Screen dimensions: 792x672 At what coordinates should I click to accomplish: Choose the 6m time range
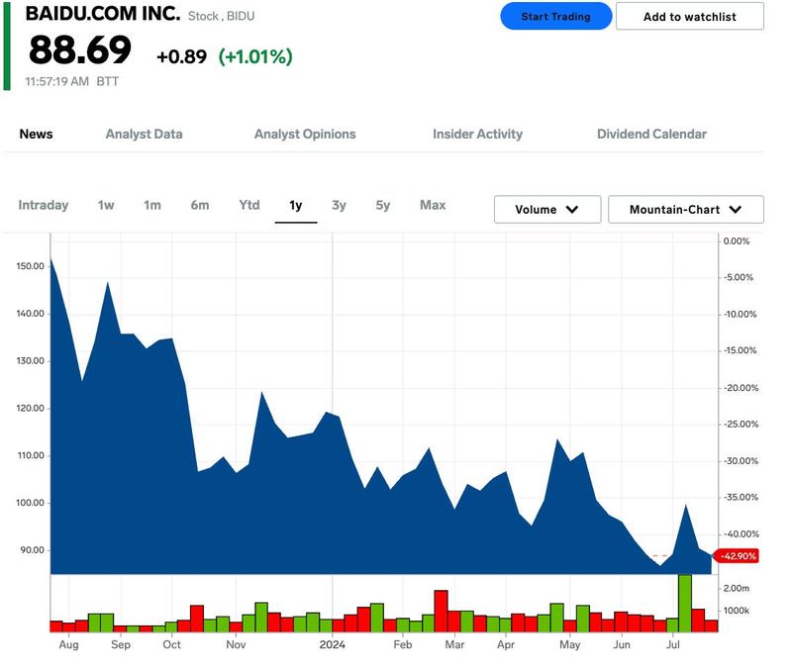pos(200,205)
